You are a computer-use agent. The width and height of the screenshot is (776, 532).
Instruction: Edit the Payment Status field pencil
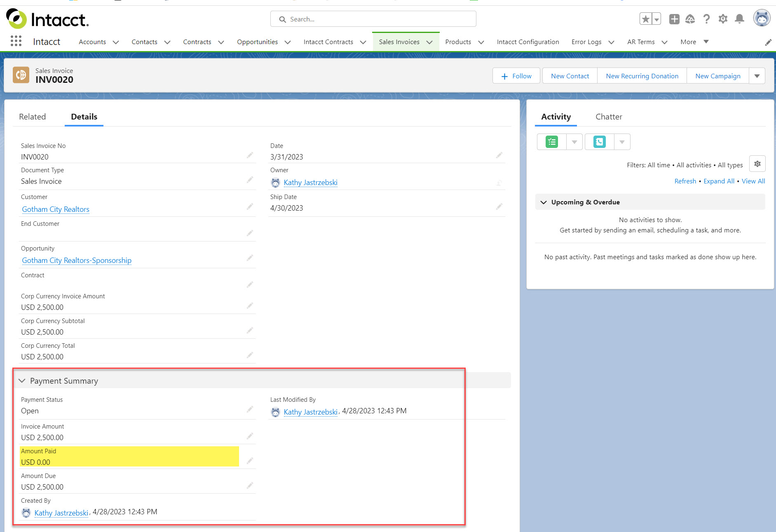coord(250,409)
